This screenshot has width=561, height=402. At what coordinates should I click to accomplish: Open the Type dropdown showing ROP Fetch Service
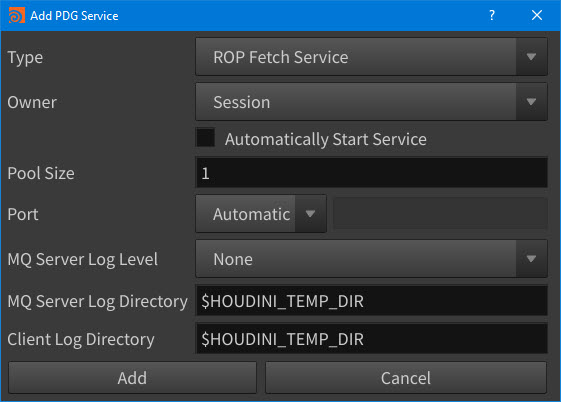(371, 57)
